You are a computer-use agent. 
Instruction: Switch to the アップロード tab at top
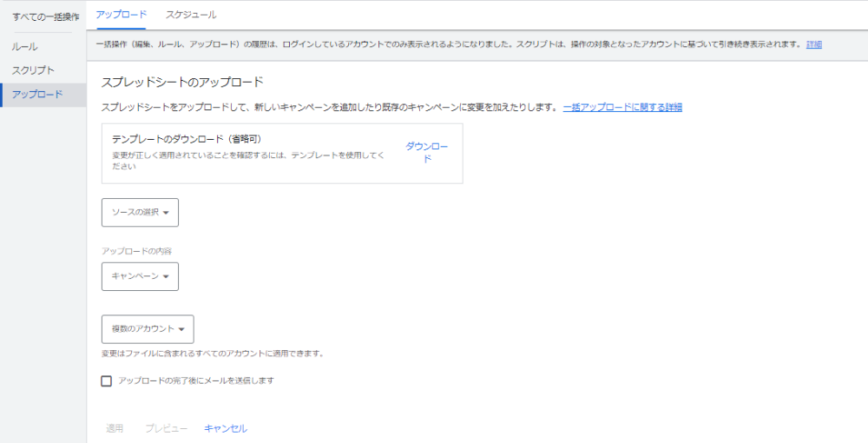coord(121,15)
